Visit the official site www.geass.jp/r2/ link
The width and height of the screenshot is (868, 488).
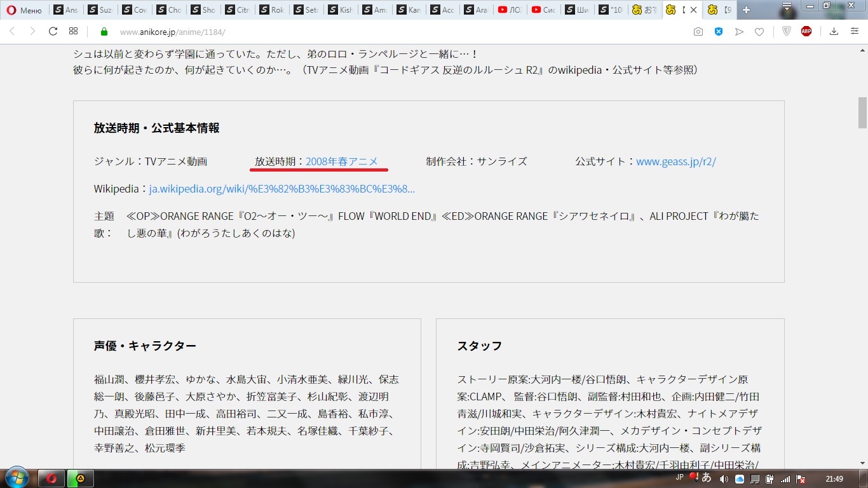(675, 161)
